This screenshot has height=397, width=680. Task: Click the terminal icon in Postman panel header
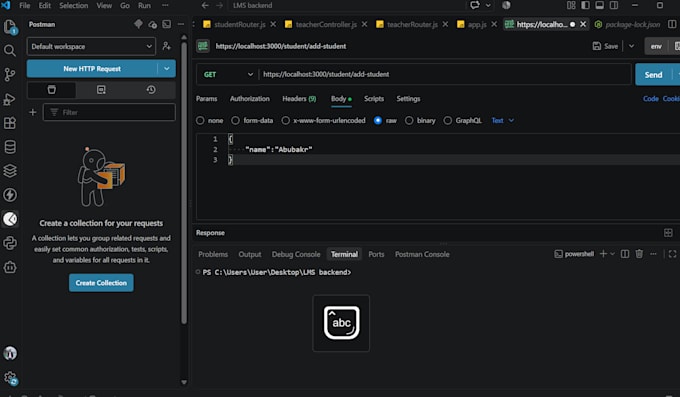pos(167,24)
